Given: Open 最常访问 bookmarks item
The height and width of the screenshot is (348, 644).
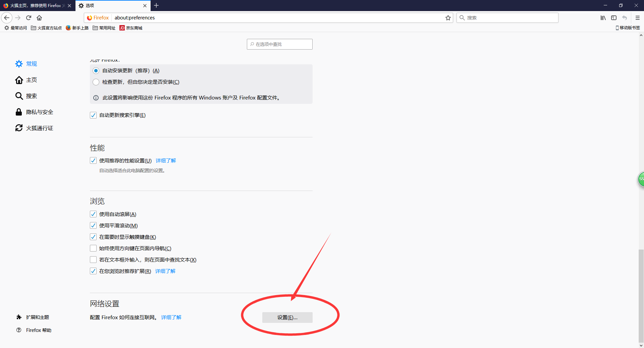Looking at the screenshot, I should 15,28.
